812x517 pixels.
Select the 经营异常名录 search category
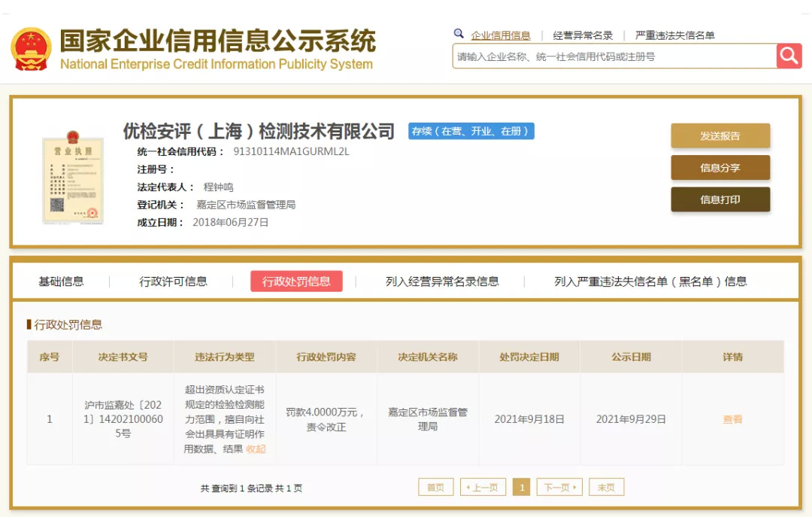click(583, 35)
